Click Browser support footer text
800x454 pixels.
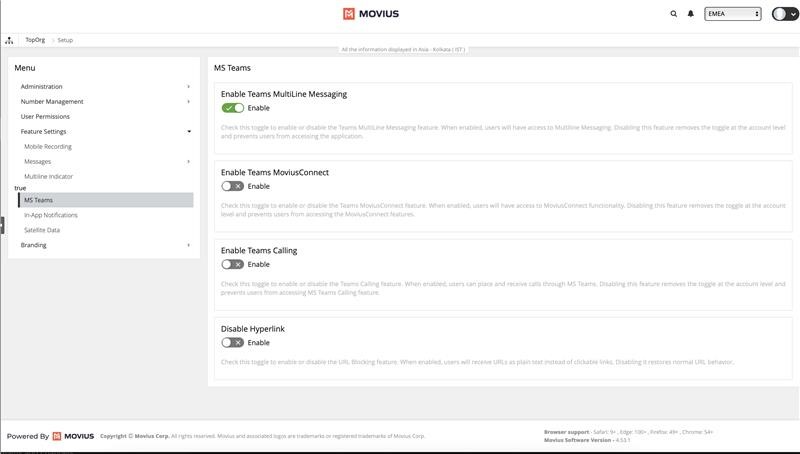point(628,432)
